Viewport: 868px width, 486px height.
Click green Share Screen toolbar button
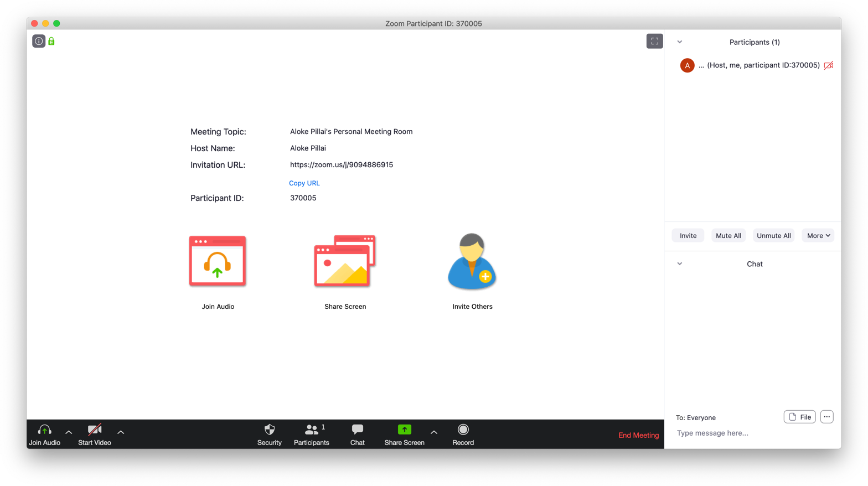pos(404,435)
